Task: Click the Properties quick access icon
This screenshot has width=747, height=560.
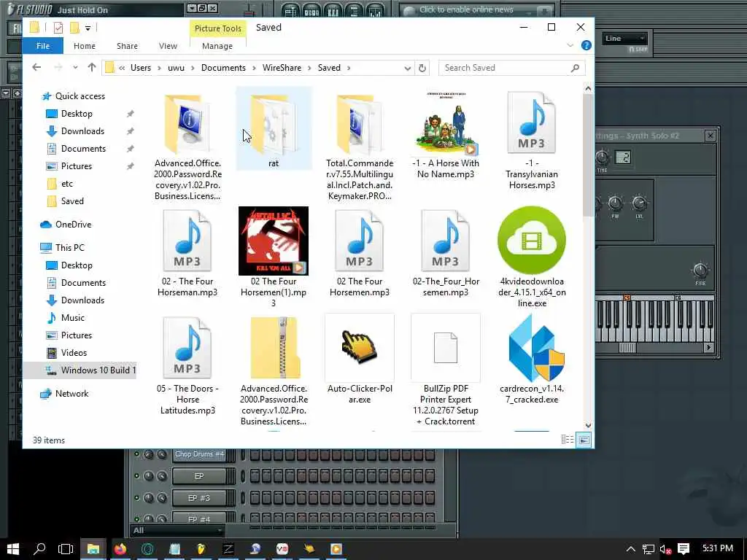Action: pos(58,28)
